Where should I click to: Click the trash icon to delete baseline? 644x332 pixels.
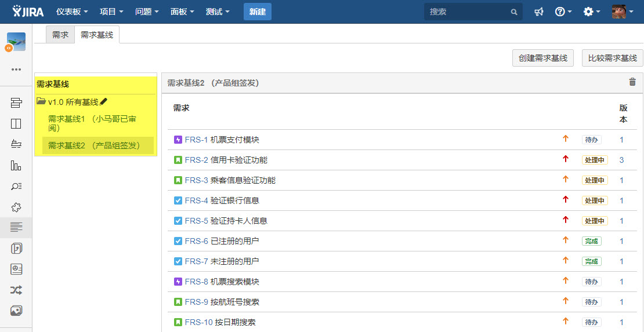point(632,82)
